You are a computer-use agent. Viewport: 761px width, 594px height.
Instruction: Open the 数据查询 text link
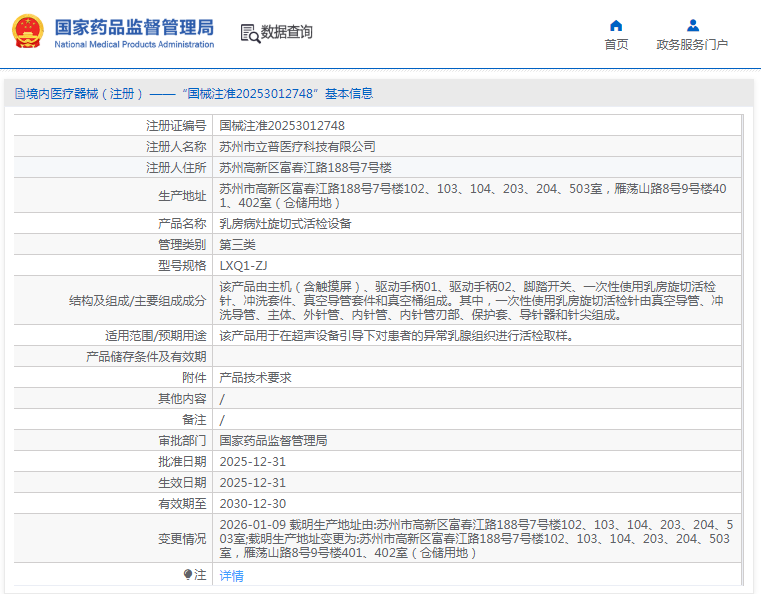[x=286, y=33]
